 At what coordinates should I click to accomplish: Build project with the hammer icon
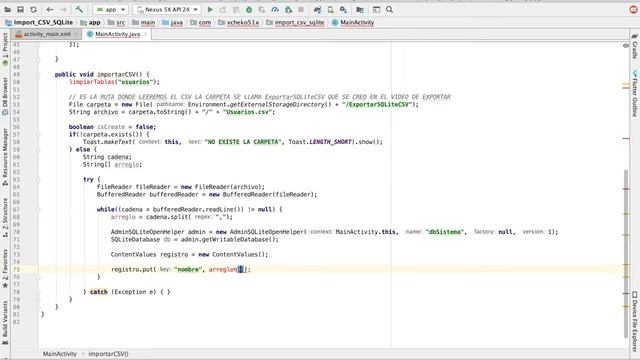click(x=79, y=9)
